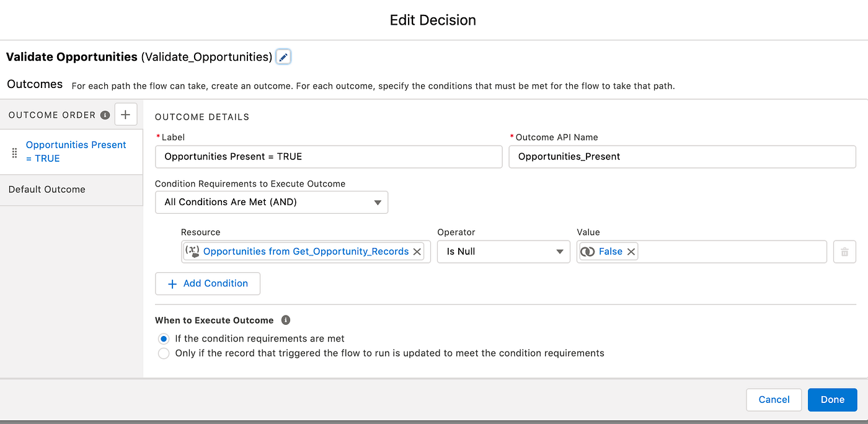The width and height of the screenshot is (868, 424).
Task: Click the Done button
Action: (x=832, y=400)
